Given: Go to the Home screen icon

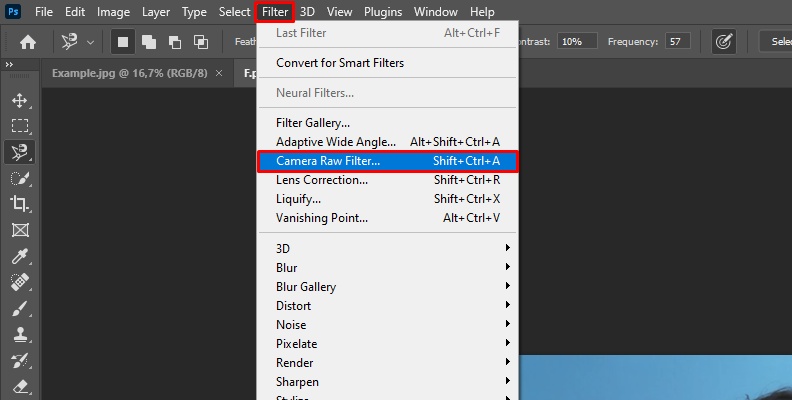Looking at the screenshot, I should pyautogui.click(x=28, y=42).
